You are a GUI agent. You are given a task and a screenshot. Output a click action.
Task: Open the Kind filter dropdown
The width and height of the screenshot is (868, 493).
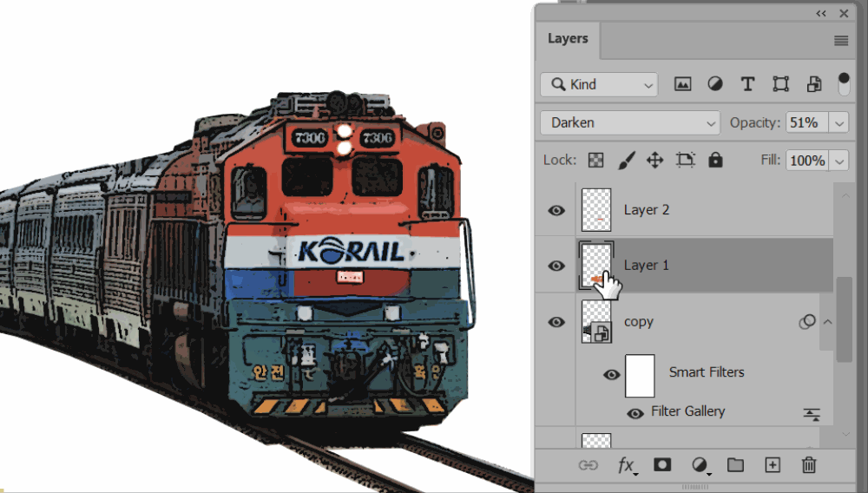click(599, 85)
